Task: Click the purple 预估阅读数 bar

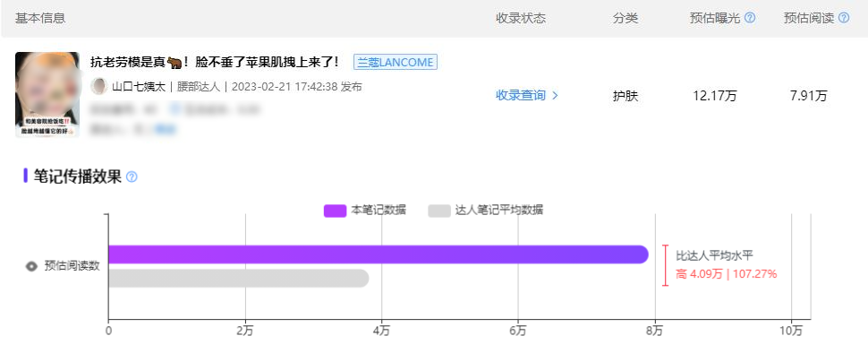Action: [379, 254]
